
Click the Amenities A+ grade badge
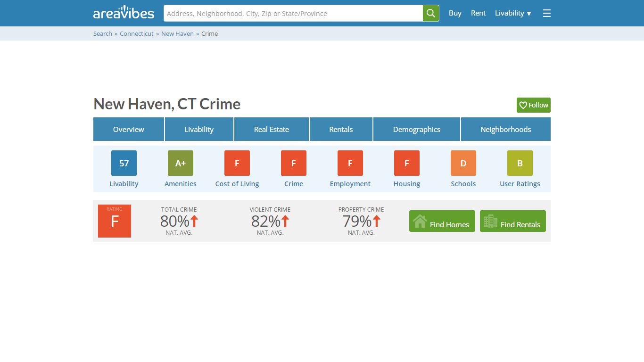(x=181, y=163)
